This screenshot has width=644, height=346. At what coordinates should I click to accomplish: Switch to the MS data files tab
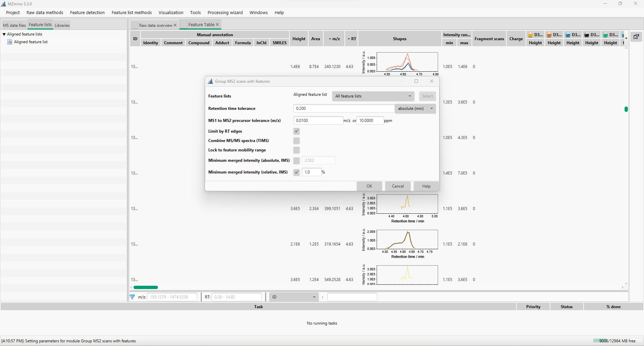click(14, 25)
